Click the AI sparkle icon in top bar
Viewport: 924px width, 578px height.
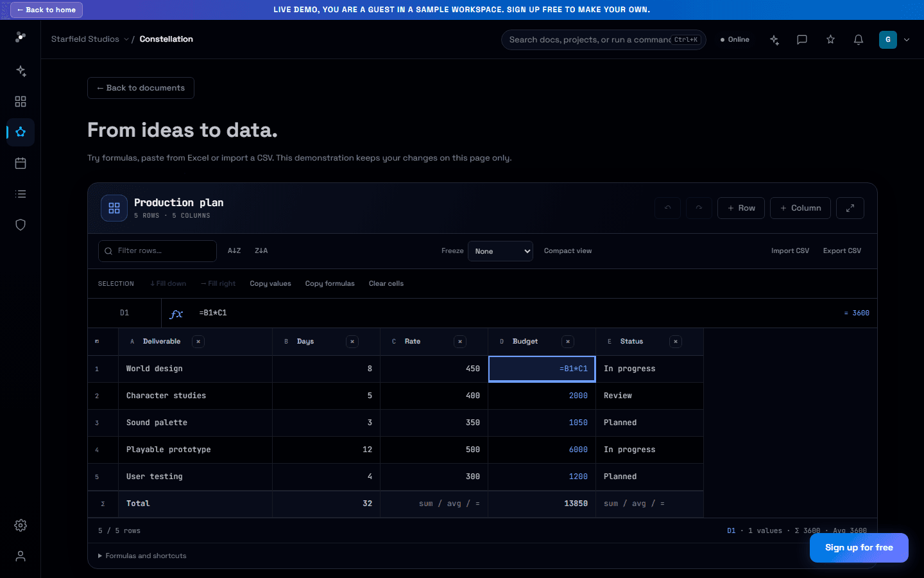point(774,40)
